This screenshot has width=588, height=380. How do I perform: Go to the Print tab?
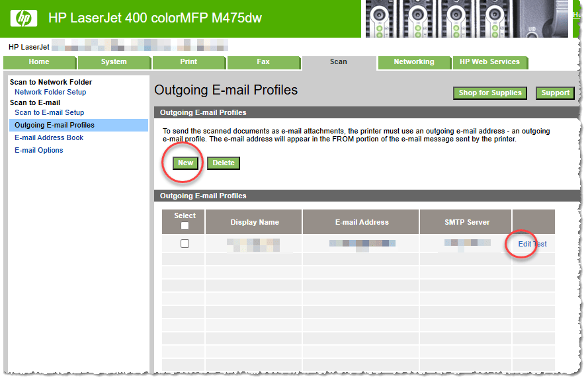click(x=189, y=62)
